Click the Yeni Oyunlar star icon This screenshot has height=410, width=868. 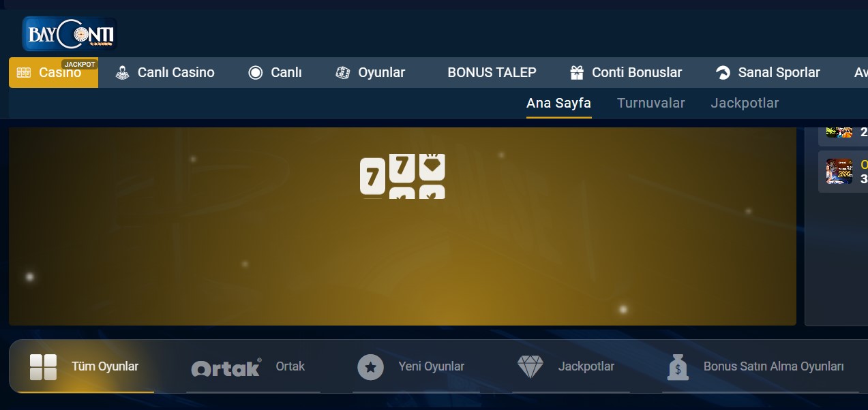click(x=371, y=368)
